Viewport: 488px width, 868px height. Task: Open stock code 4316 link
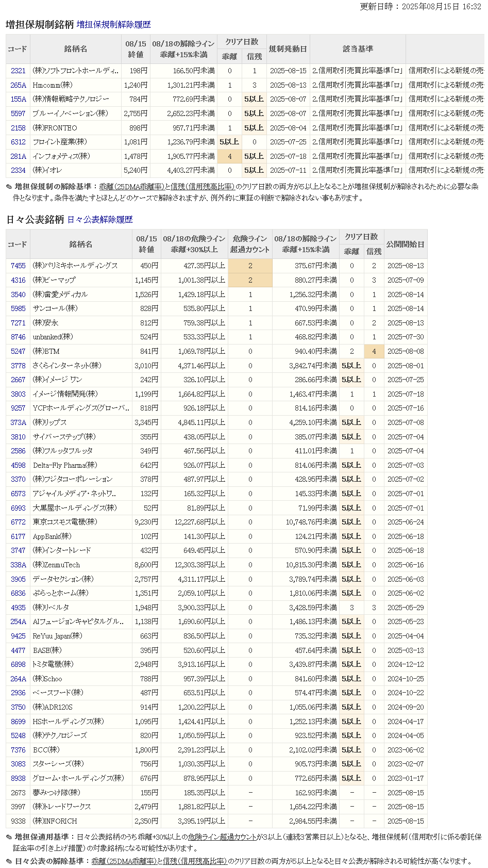click(x=18, y=280)
